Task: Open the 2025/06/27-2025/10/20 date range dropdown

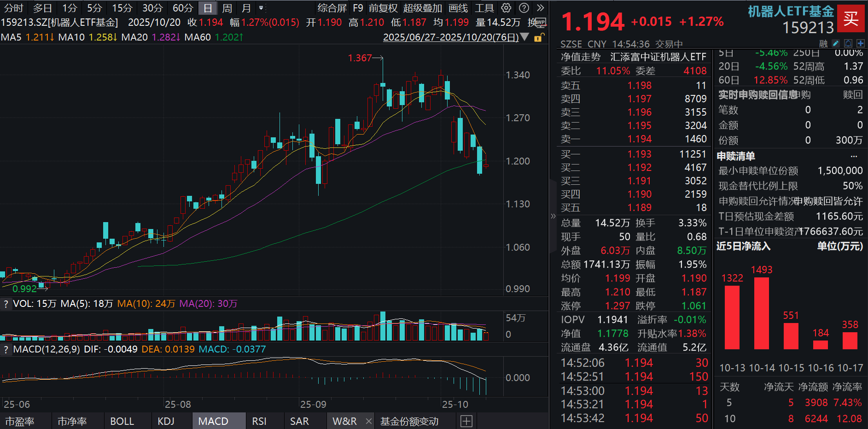Action: (x=524, y=37)
